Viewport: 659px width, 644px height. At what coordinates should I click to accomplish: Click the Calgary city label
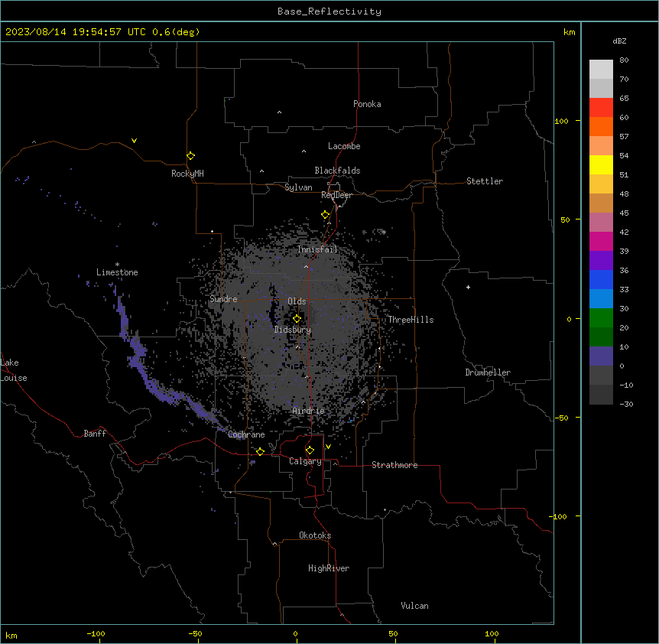pyautogui.click(x=305, y=461)
